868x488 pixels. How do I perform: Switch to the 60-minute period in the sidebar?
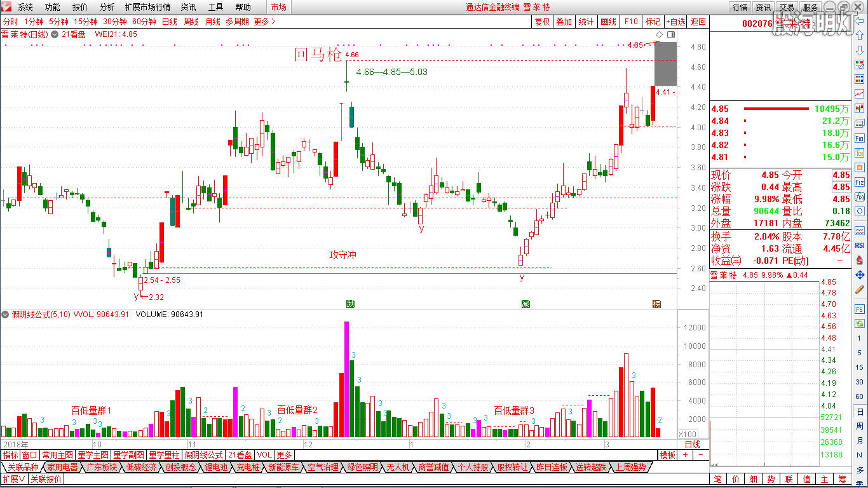coord(860,396)
